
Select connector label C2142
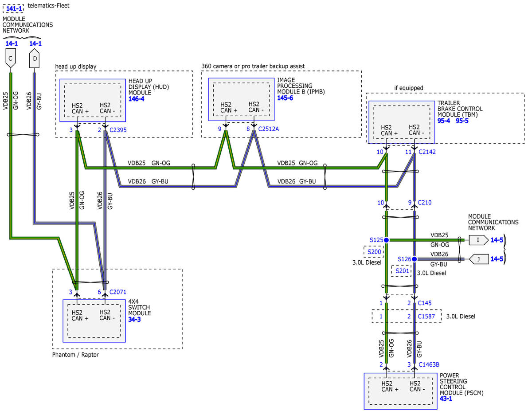(428, 152)
